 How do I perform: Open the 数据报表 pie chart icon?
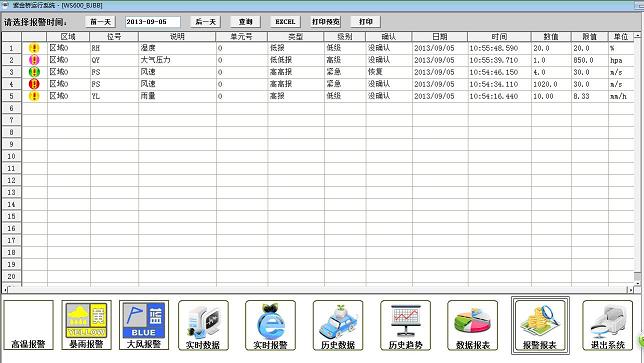point(472,325)
